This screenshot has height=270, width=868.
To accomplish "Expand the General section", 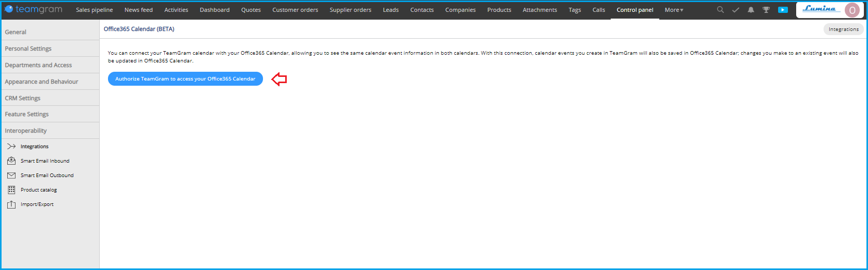I will tap(50, 32).
